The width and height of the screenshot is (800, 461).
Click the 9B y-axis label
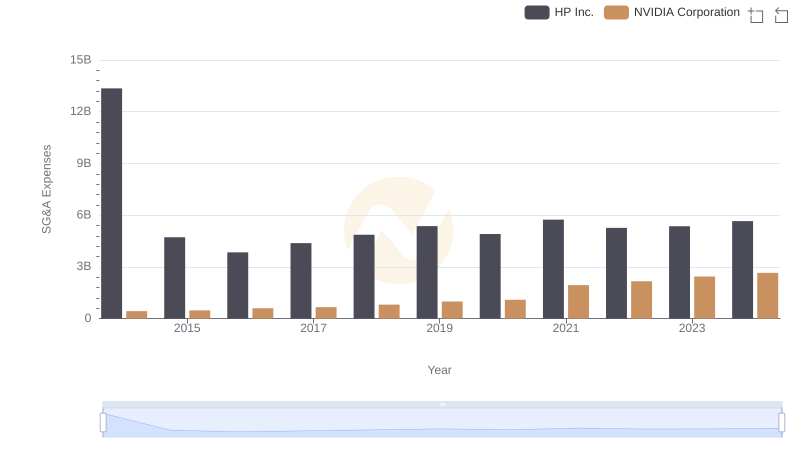[84, 163]
